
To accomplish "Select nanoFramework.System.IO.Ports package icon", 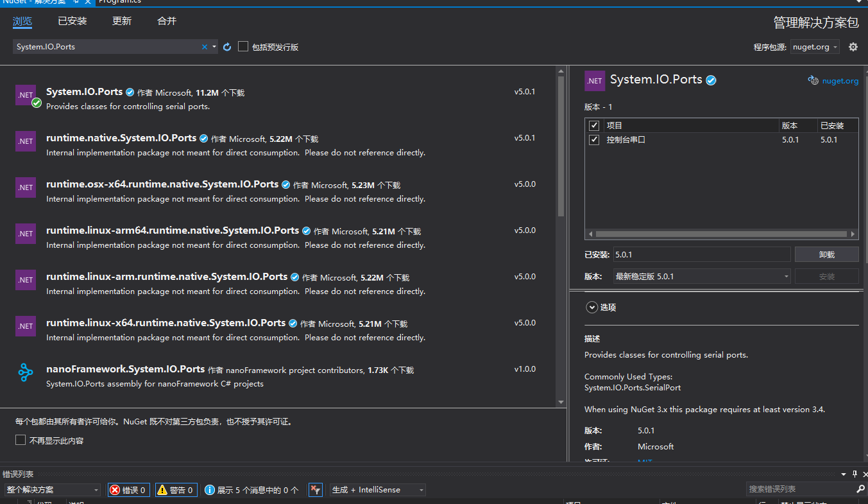I will [26, 372].
